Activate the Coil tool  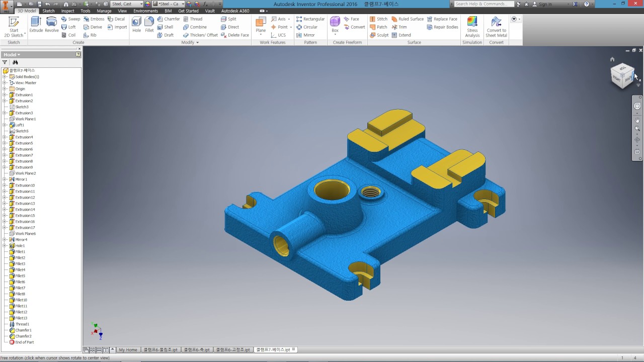[x=68, y=35]
